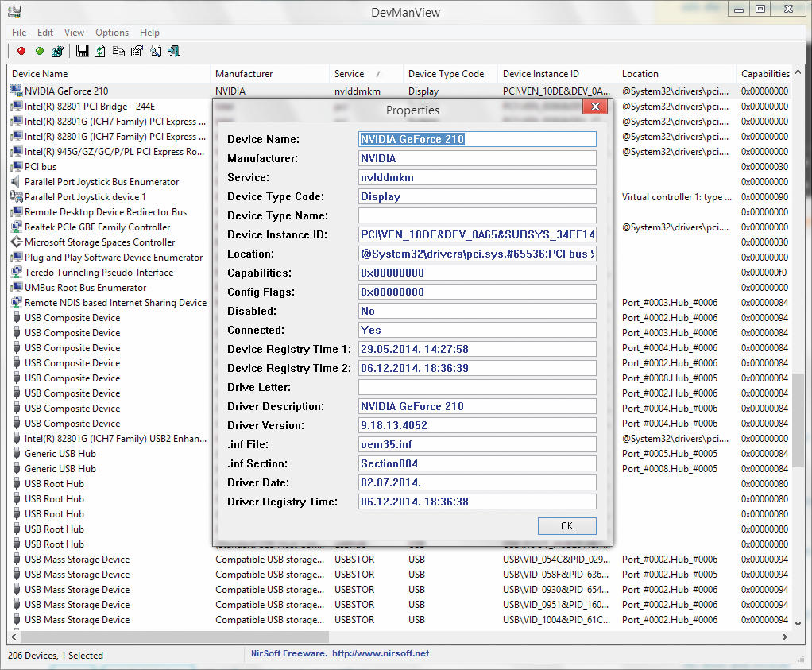Screen dimensions: 812x670
Task: Open the nirsoft.net link in status bar
Action: click(381, 653)
